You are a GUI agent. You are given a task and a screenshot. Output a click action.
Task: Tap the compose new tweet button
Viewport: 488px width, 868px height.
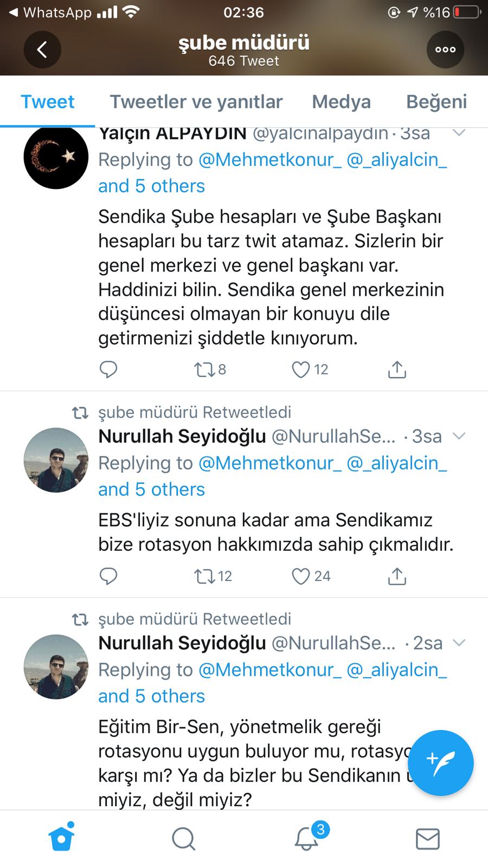point(440,763)
